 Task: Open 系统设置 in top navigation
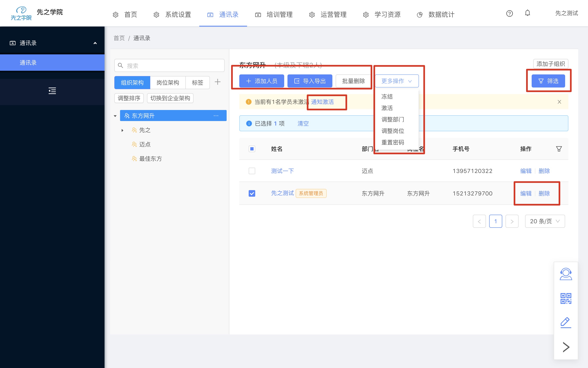coord(172,14)
